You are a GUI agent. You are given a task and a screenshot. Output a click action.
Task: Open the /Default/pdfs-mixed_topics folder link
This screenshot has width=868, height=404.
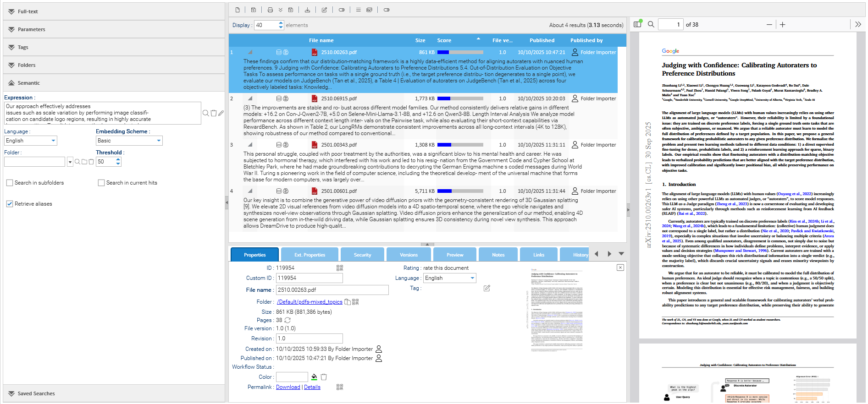point(310,302)
